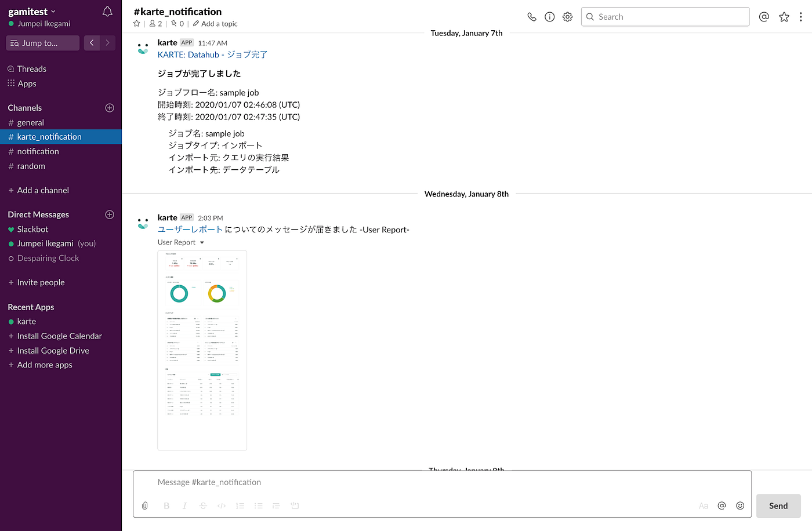Open the Jump to quick switcher
The height and width of the screenshot is (531, 812).
click(x=43, y=43)
